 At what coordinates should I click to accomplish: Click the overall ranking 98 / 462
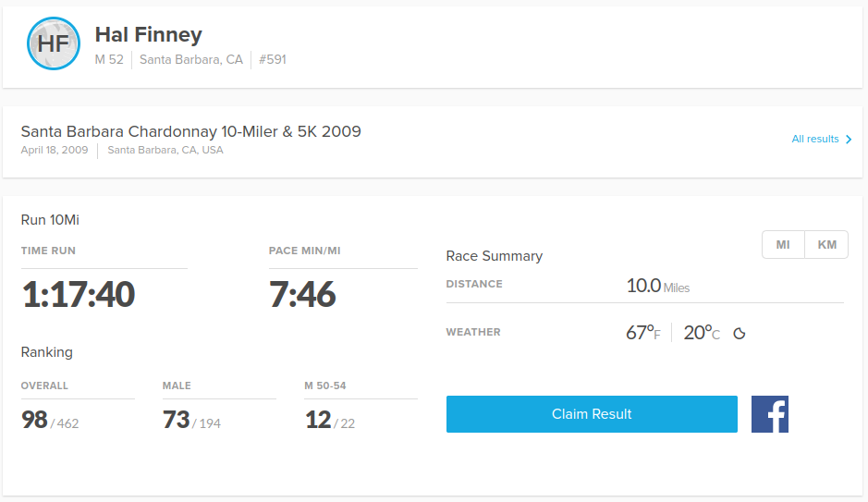50,421
